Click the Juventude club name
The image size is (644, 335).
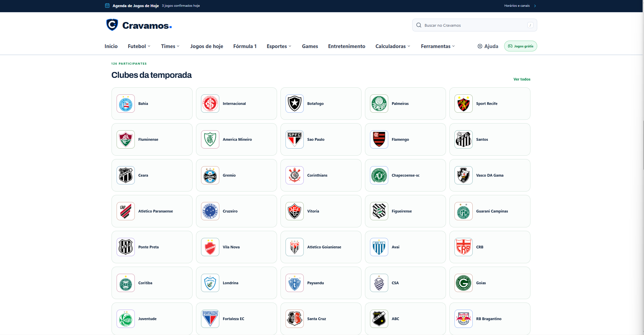pyautogui.click(x=147, y=319)
